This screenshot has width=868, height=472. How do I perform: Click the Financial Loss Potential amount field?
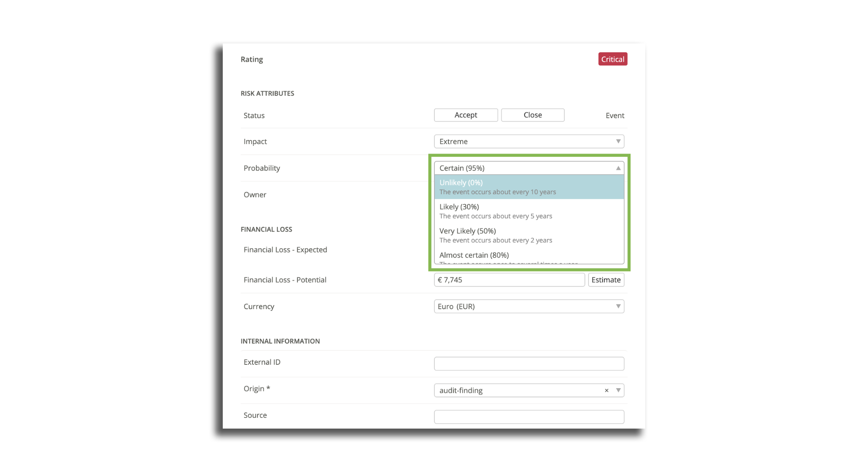[x=509, y=280]
